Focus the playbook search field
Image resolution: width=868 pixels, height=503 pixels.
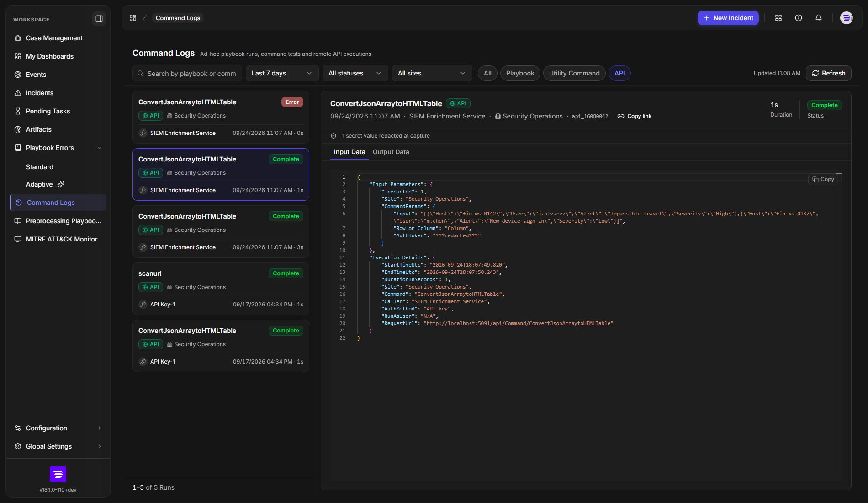[187, 73]
